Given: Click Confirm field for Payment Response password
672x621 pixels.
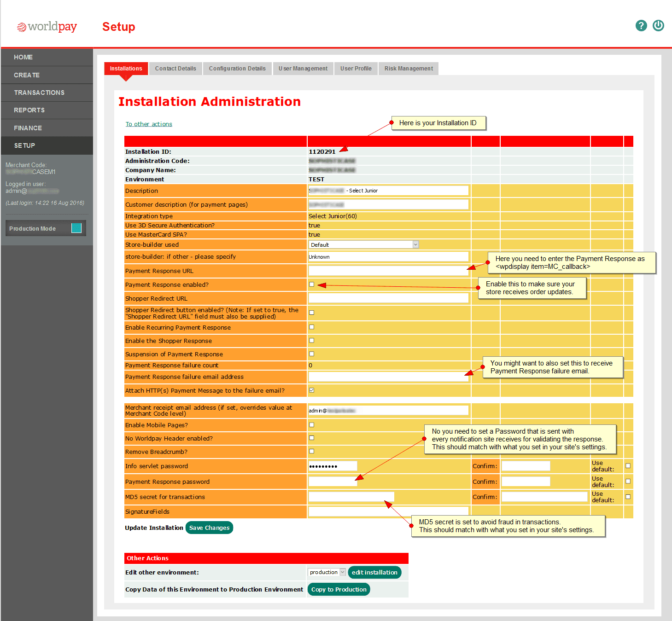Looking at the screenshot, I should pos(526,482).
